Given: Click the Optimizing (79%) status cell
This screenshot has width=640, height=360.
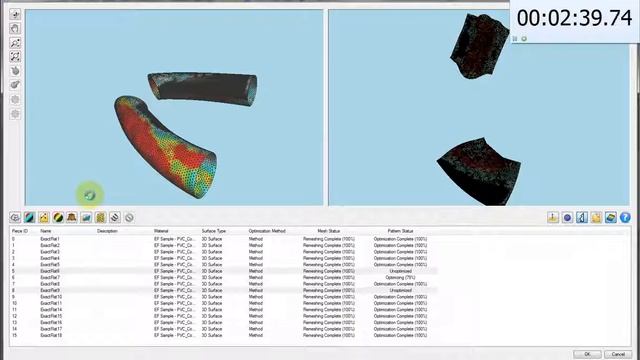Looking at the screenshot, I should coord(400,278).
